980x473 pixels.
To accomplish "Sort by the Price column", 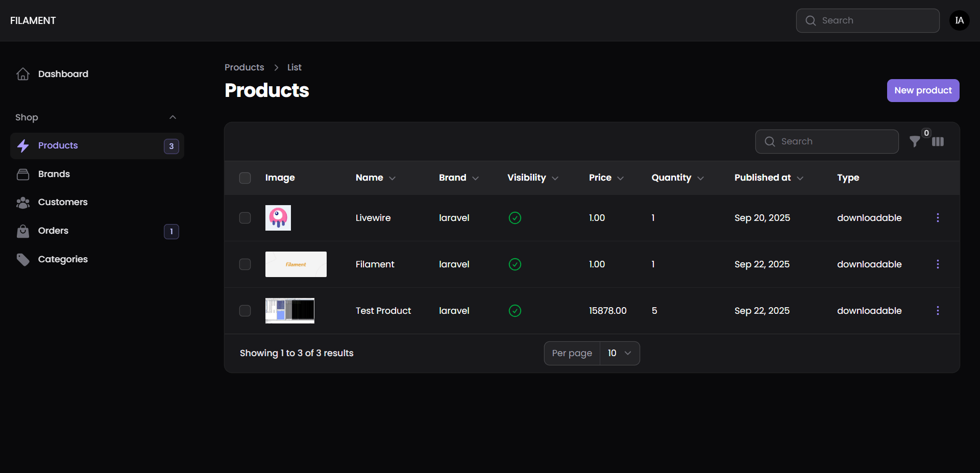I will point(606,178).
